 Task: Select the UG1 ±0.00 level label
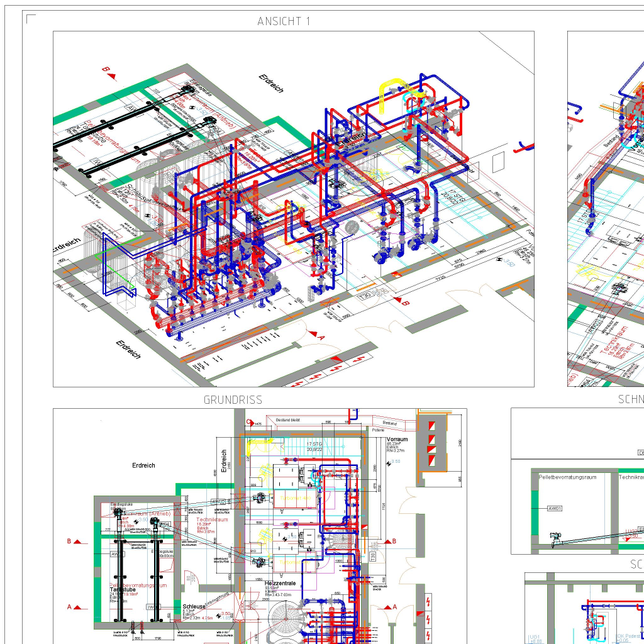(x=535, y=638)
